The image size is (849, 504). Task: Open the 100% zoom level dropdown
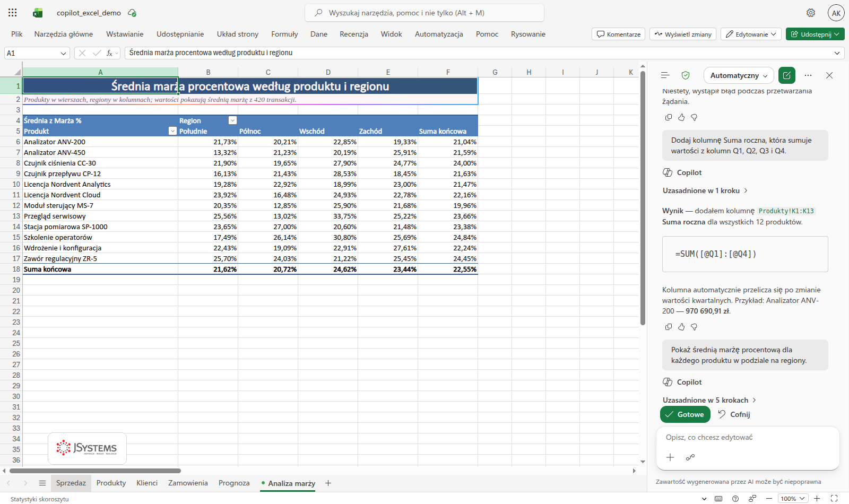tap(793, 499)
